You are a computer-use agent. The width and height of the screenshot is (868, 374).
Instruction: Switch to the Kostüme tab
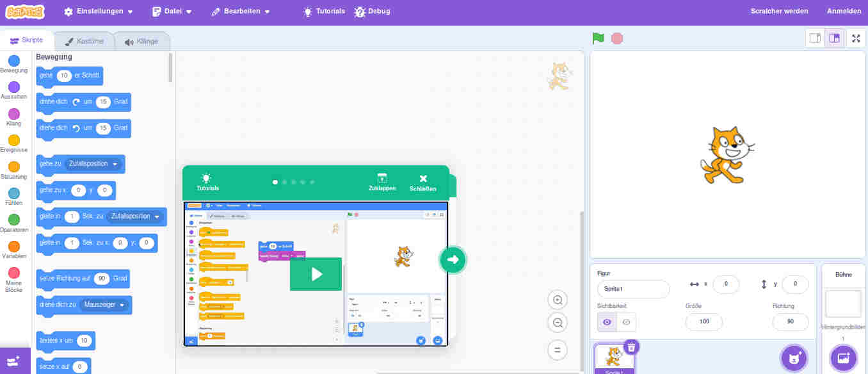point(84,41)
